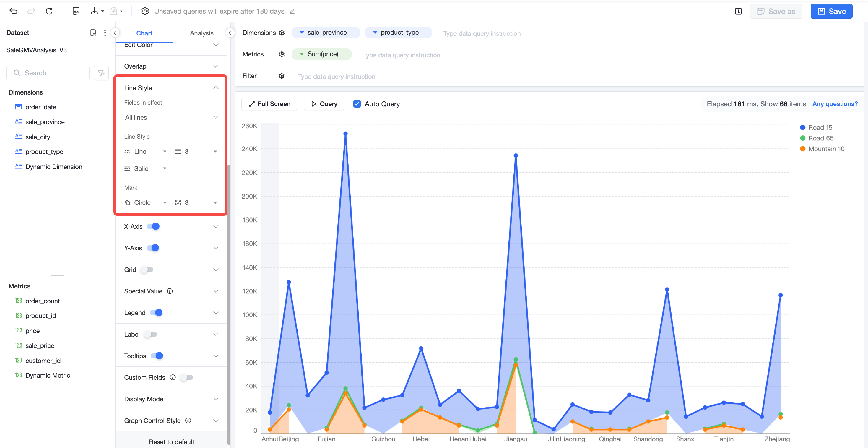Open the Mark shape Circle dropdown
Viewport: 868px width, 448px height.
tap(150, 203)
